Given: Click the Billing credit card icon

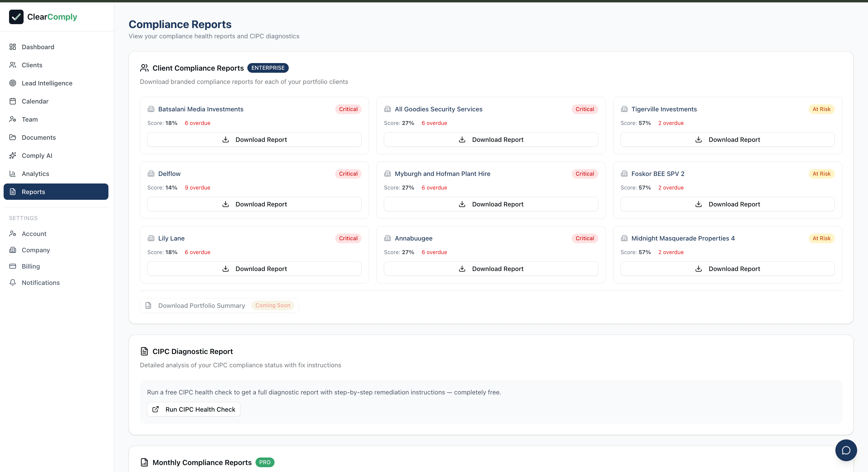Looking at the screenshot, I should (x=13, y=266).
